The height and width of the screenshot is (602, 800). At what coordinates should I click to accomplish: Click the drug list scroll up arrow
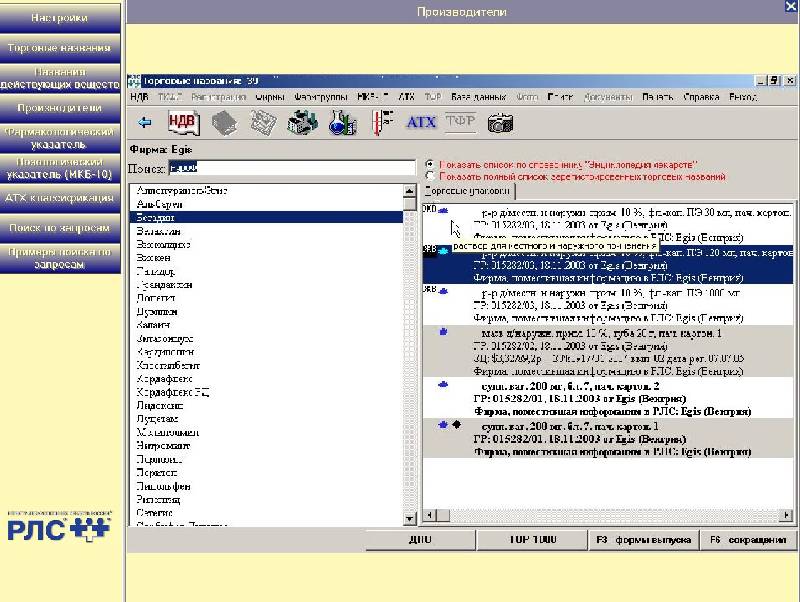coord(409,191)
